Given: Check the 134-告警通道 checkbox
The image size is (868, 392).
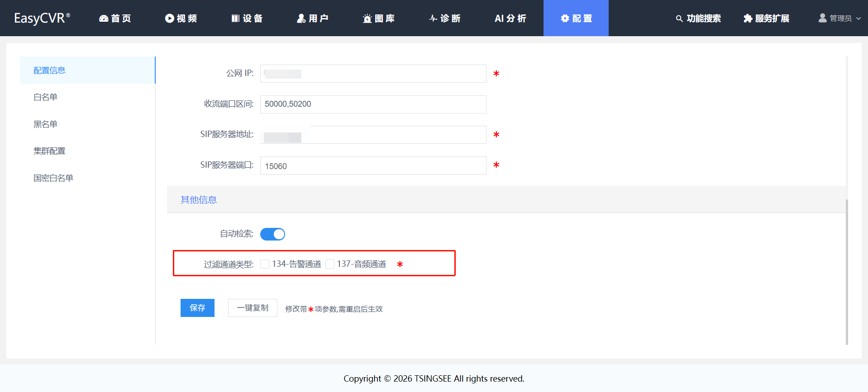Looking at the screenshot, I should (265, 264).
